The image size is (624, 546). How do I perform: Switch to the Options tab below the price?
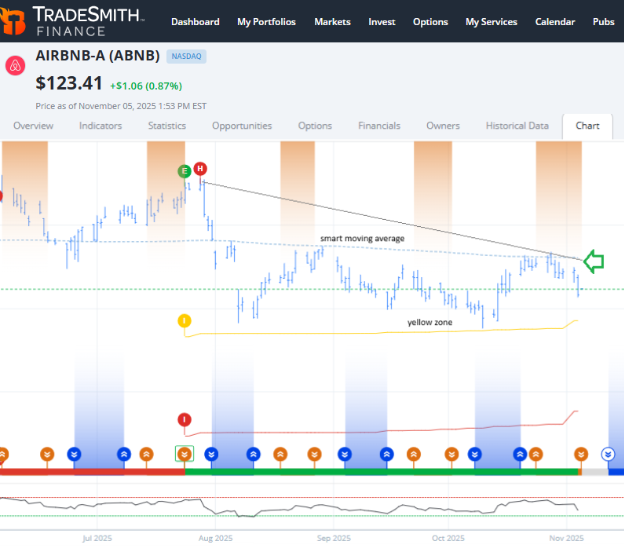(315, 126)
